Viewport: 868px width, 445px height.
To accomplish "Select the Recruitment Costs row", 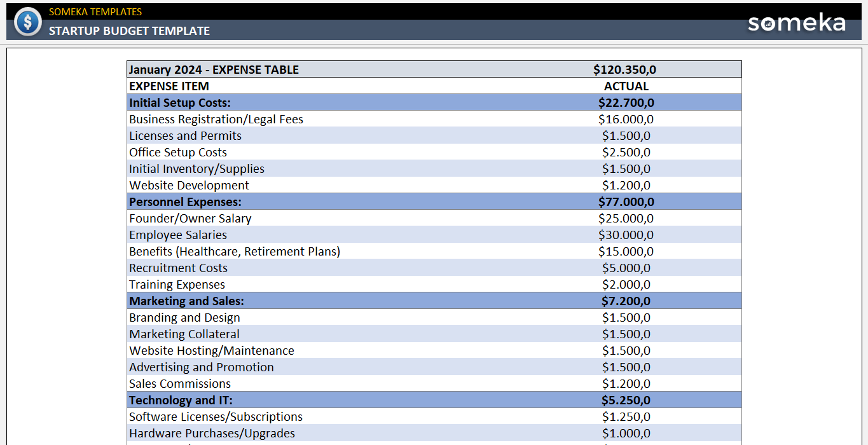I will click(x=434, y=268).
